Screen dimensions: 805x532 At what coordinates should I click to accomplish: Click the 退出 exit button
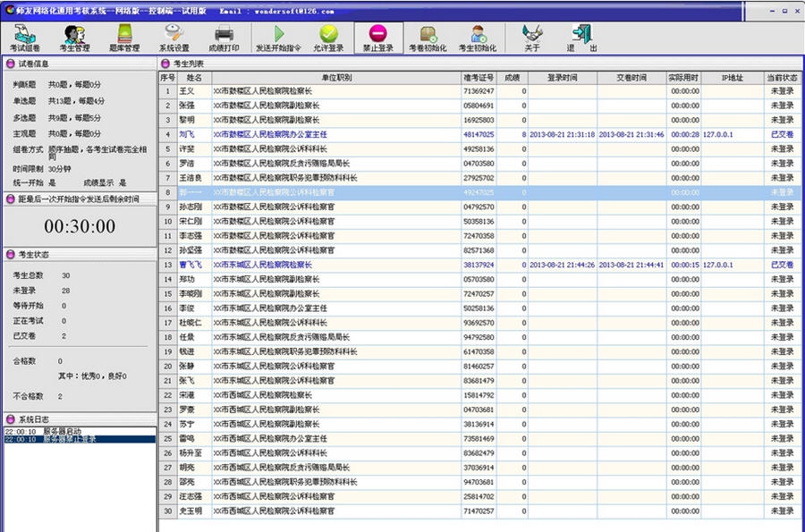[581, 38]
